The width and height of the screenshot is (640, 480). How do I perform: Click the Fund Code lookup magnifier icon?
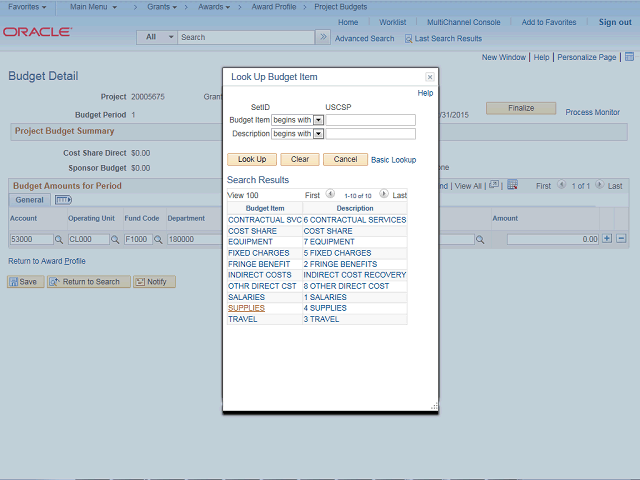pos(159,240)
